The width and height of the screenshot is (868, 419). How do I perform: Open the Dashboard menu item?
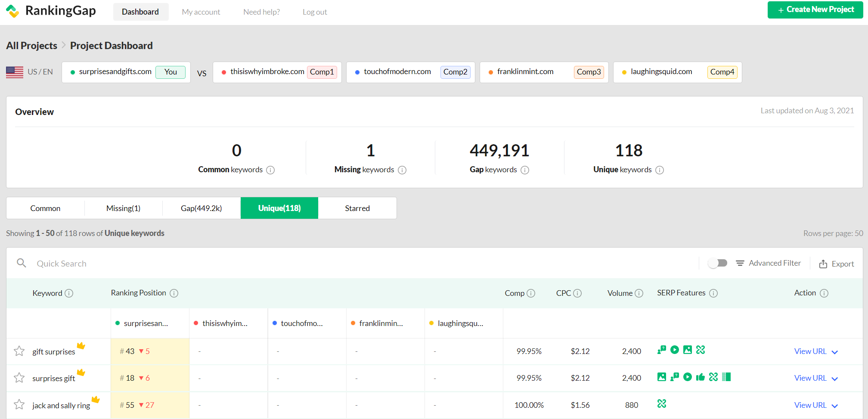tap(140, 12)
